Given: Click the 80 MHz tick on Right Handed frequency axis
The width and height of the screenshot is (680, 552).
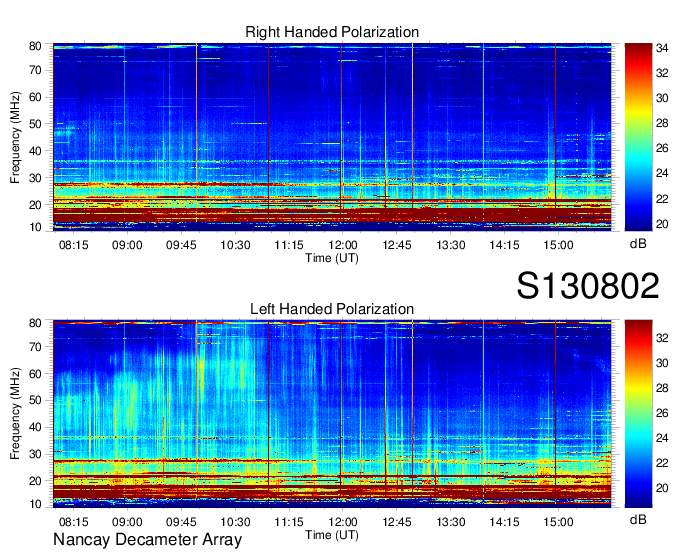Looking at the screenshot, I should tap(35, 46).
